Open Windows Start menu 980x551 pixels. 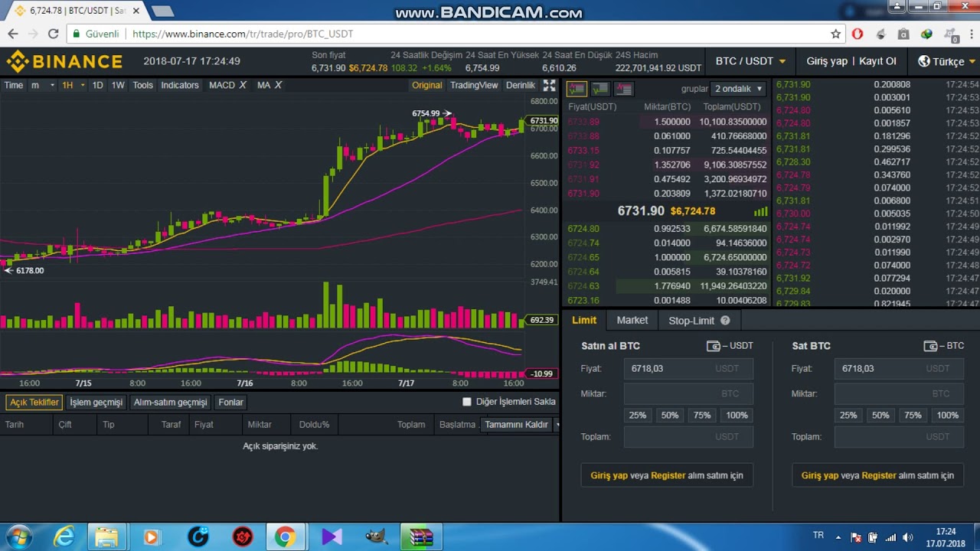[18, 536]
